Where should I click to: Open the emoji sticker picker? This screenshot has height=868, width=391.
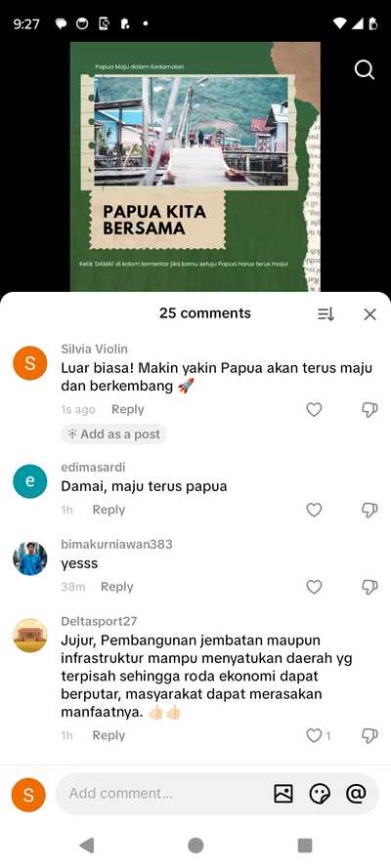point(320,794)
